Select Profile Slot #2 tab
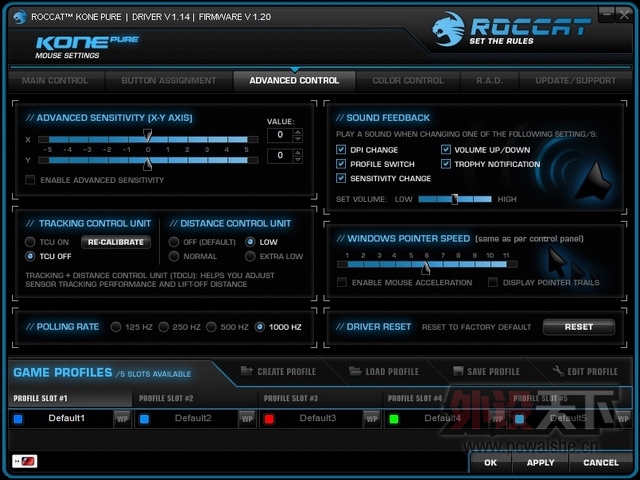The height and width of the screenshot is (480, 640). point(196,398)
